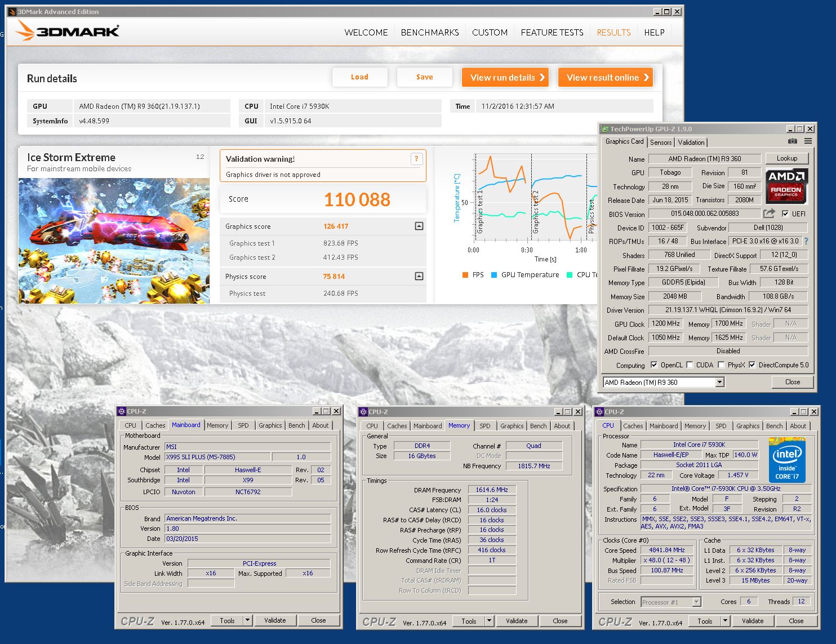Viewport: 836px width, 644px height.
Task: Click the 110 088 overall score value
Action: click(357, 199)
